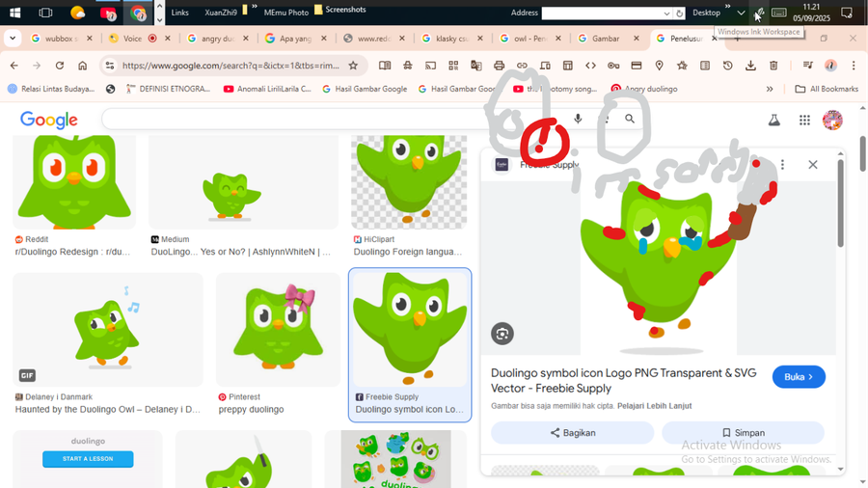This screenshot has height=488, width=868.
Task: Click the incognito-style extension icon
Action: point(407,66)
